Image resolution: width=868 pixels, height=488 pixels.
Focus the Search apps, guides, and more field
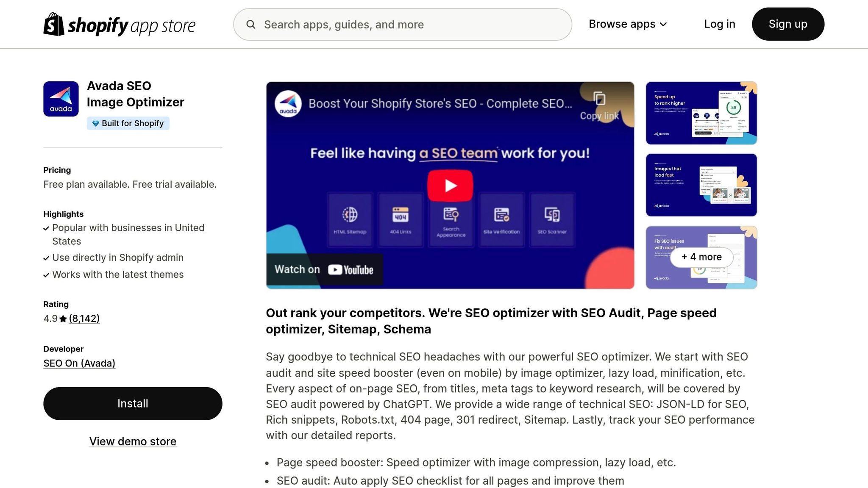(403, 25)
